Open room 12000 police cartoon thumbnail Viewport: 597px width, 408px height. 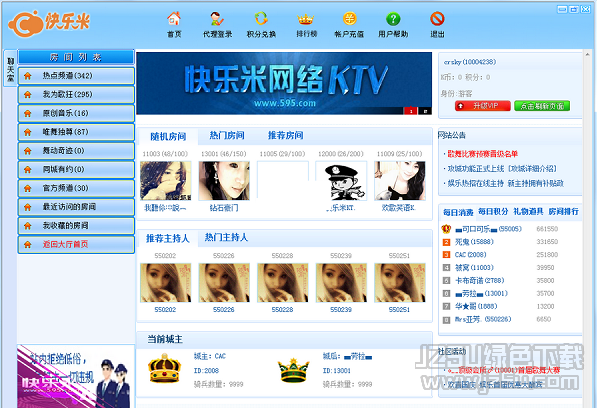341,180
